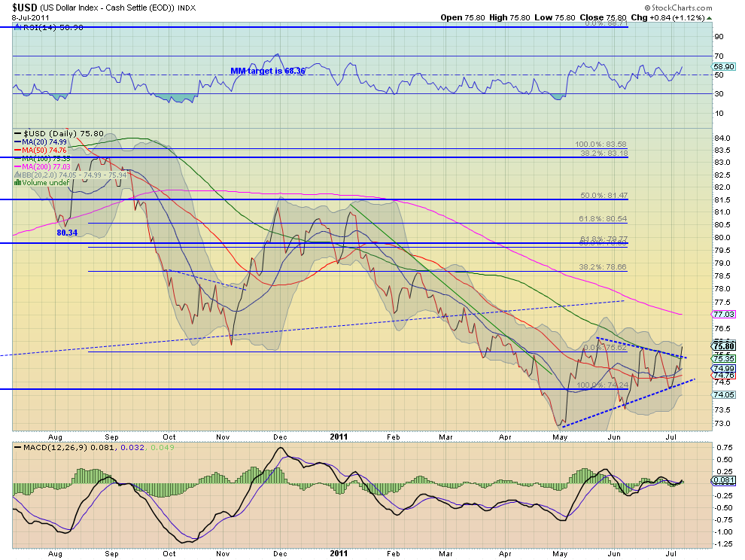745x560 pixels.
Task: Click the 58.90 RSI value tag on right axis
Action: (x=724, y=67)
